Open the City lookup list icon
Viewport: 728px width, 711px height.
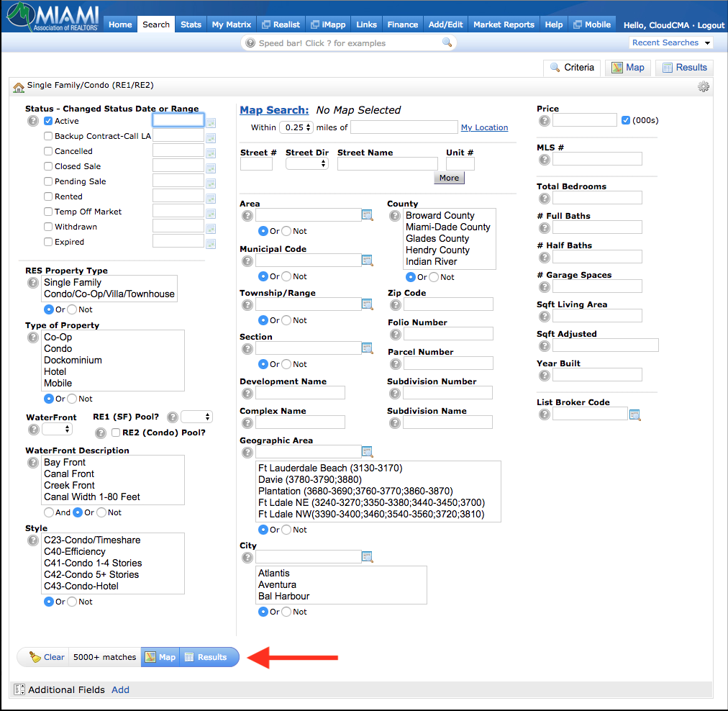(368, 556)
